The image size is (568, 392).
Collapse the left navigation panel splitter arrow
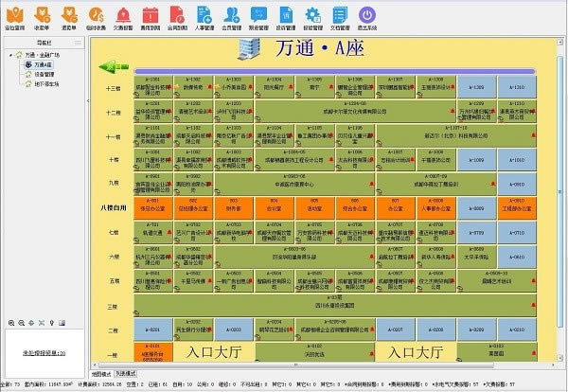point(88,100)
